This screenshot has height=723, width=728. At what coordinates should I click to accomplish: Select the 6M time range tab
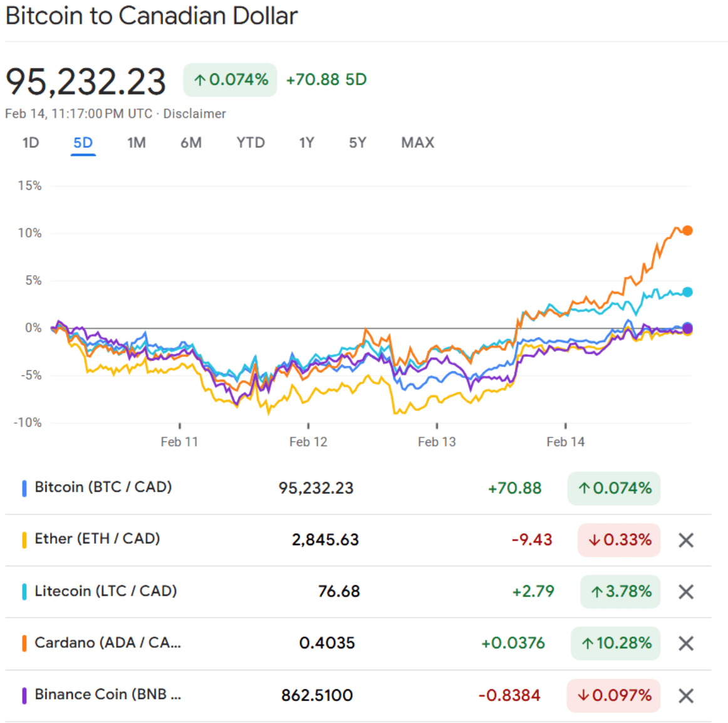191,143
